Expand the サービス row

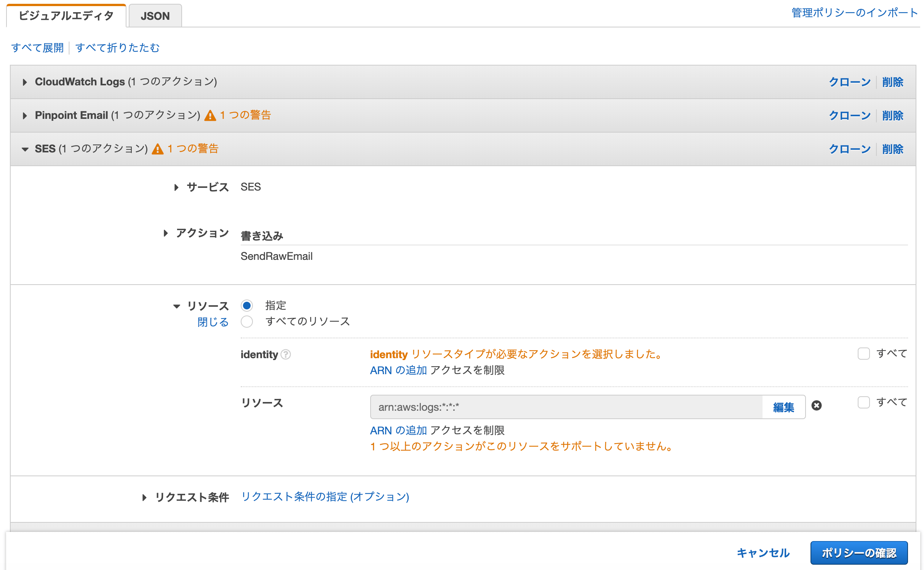click(x=176, y=187)
